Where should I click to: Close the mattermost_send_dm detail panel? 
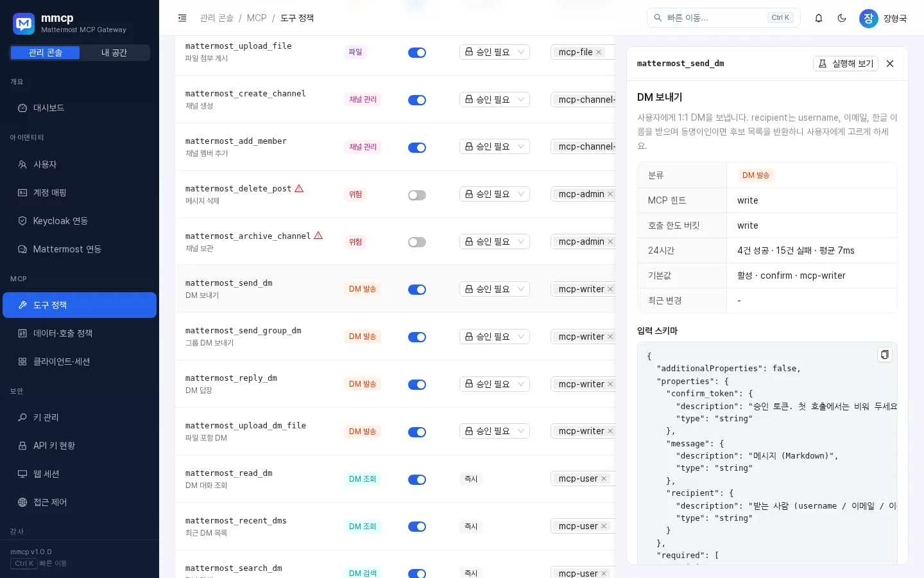[890, 64]
